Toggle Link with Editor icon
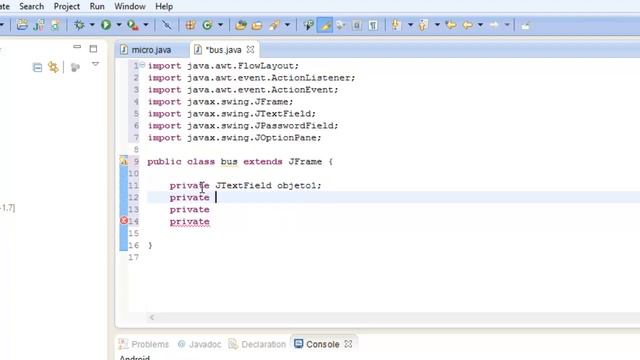Viewport: 640px width, 360px height. click(53, 67)
